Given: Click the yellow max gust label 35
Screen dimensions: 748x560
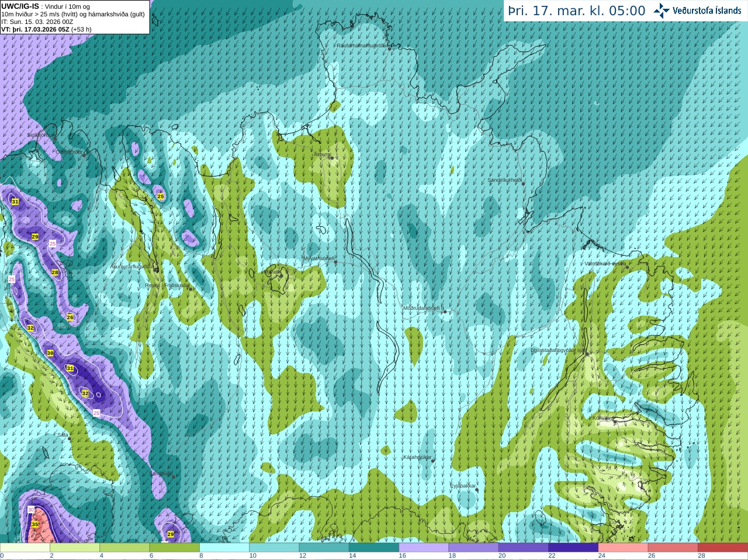Looking at the screenshot, I should (34, 524).
